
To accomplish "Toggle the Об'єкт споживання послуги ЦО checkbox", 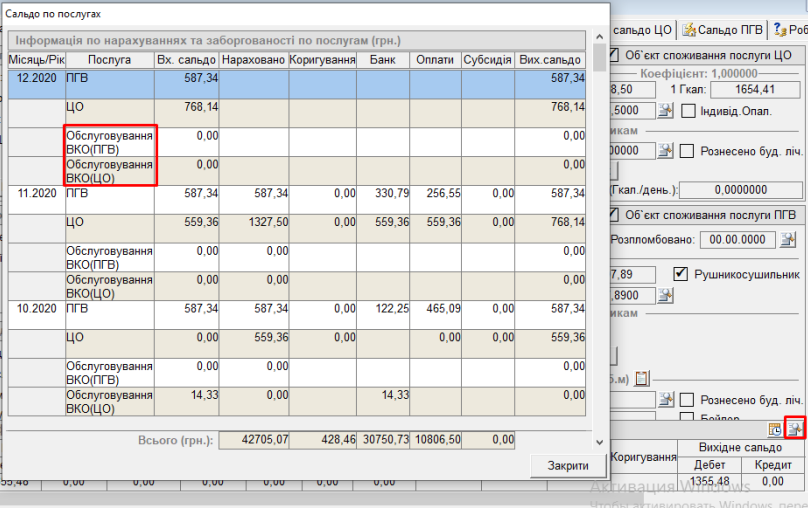I will [615, 54].
